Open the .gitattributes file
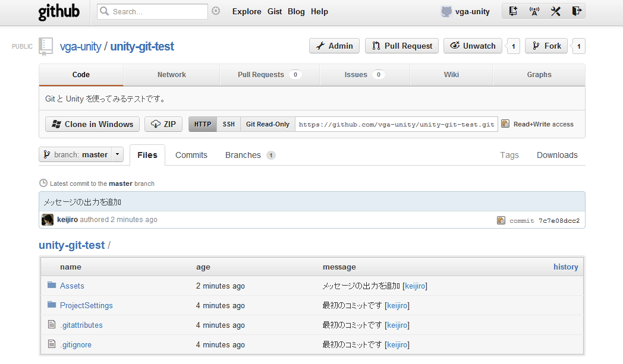623x364 pixels. tap(81, 325)
